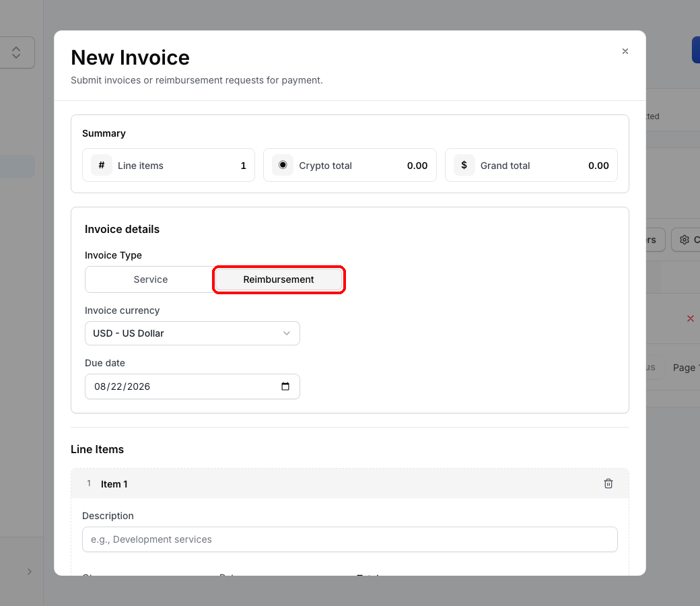Screen dimensions: 700x606
Task: Click the red X icon at right edge
Action: tap(690, 318)
